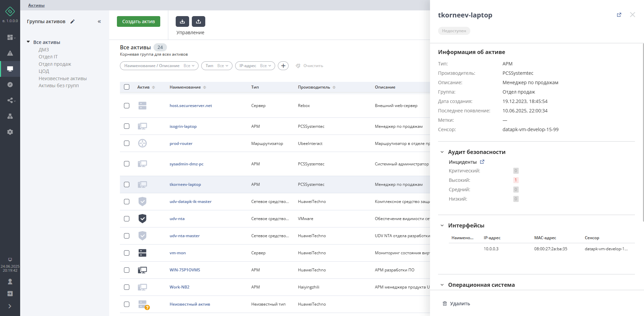644x316 pixels.
Task: Collapse the asset groups panel with the double chevron
Action: click(x=99, y=21)
